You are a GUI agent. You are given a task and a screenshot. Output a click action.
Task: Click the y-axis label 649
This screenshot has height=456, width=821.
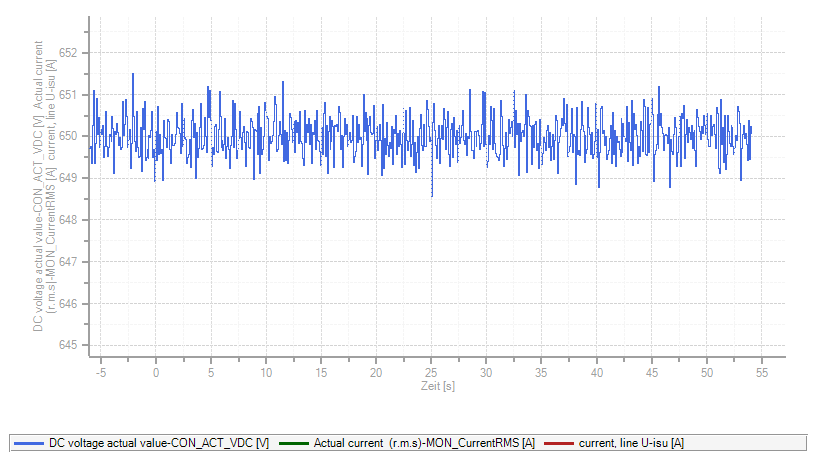(x=68, y=178)
